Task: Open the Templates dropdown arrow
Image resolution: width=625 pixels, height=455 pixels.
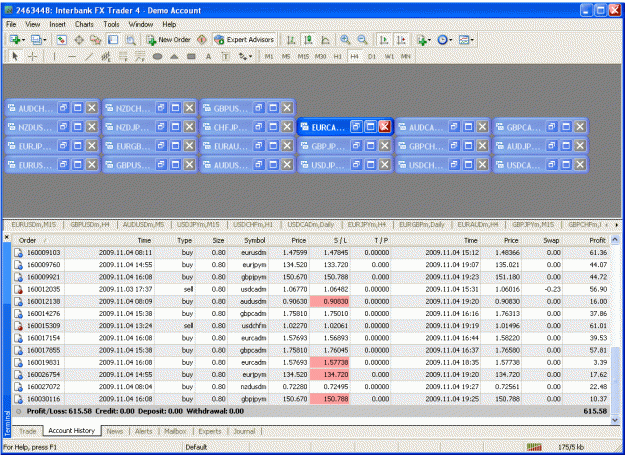Action: (x=472, y=40)
